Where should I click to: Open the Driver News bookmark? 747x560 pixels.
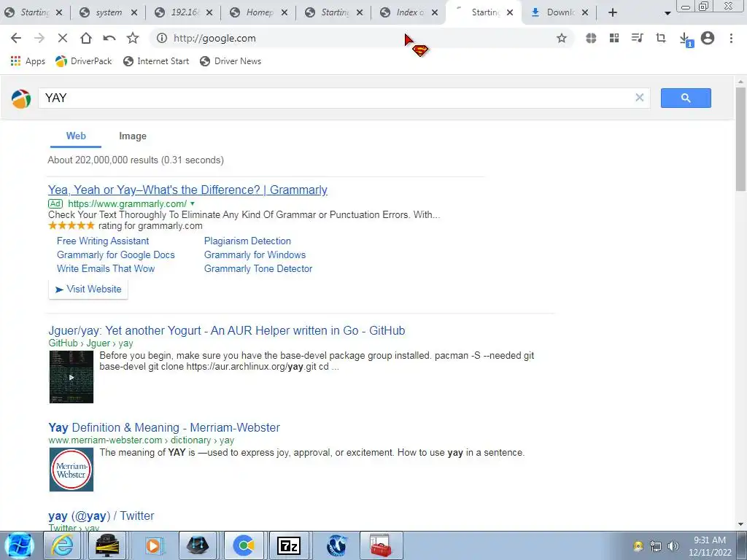pos(231,61)
